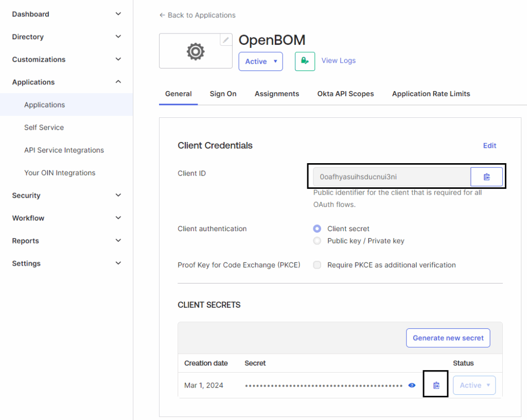527x420 pixels.
Task: Switch to the General tab
Action: (179, 94)
